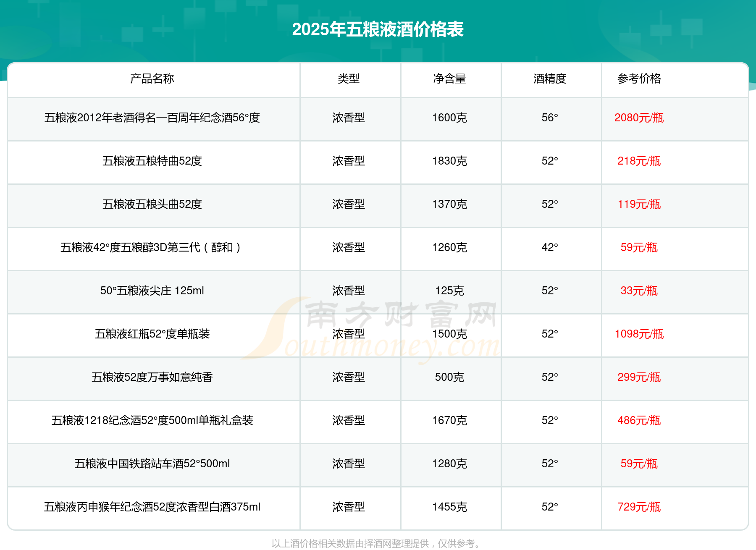756x550 pixels.
Task: Click the price 2080元/瓶
Action: point(639,118)
